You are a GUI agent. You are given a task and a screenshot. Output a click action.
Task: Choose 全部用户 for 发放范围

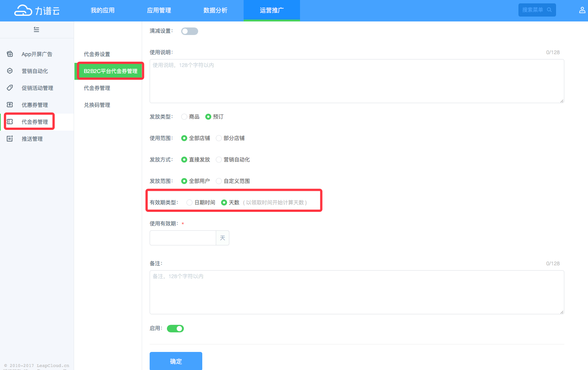184,181
